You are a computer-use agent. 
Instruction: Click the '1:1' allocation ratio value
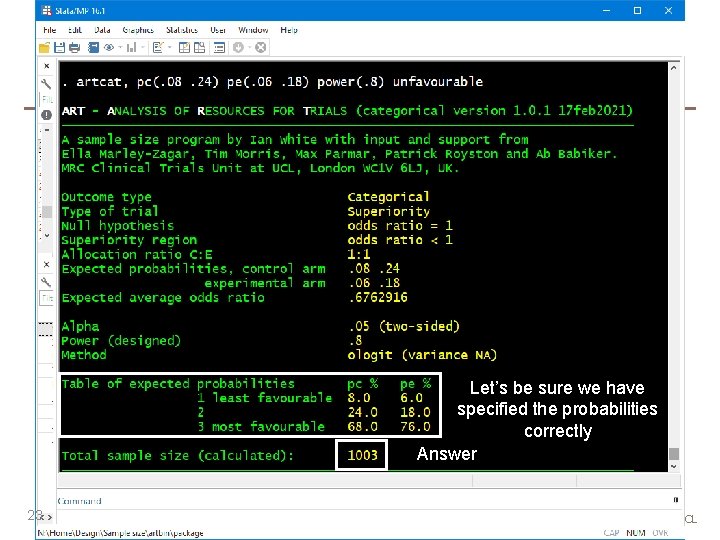coord(359,254)
